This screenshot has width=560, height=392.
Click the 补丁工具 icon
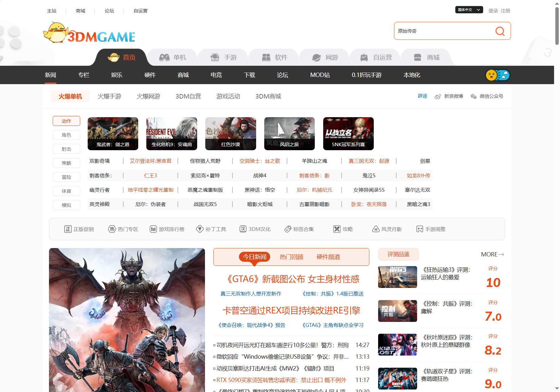click(200, 229)
